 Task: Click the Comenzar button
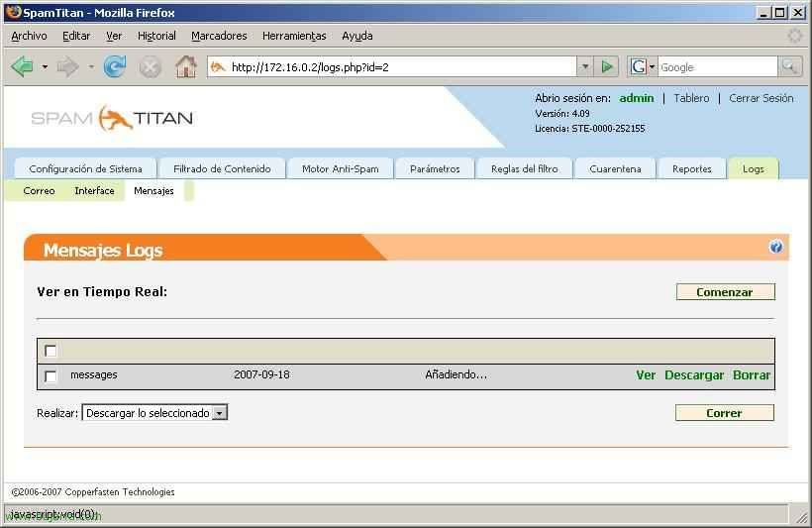pos(725,292)
